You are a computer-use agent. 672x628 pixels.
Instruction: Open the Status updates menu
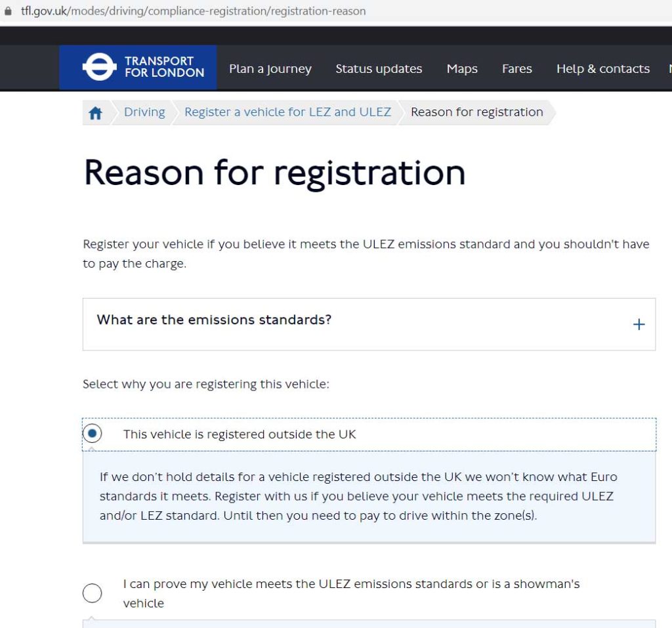point(379,69)
